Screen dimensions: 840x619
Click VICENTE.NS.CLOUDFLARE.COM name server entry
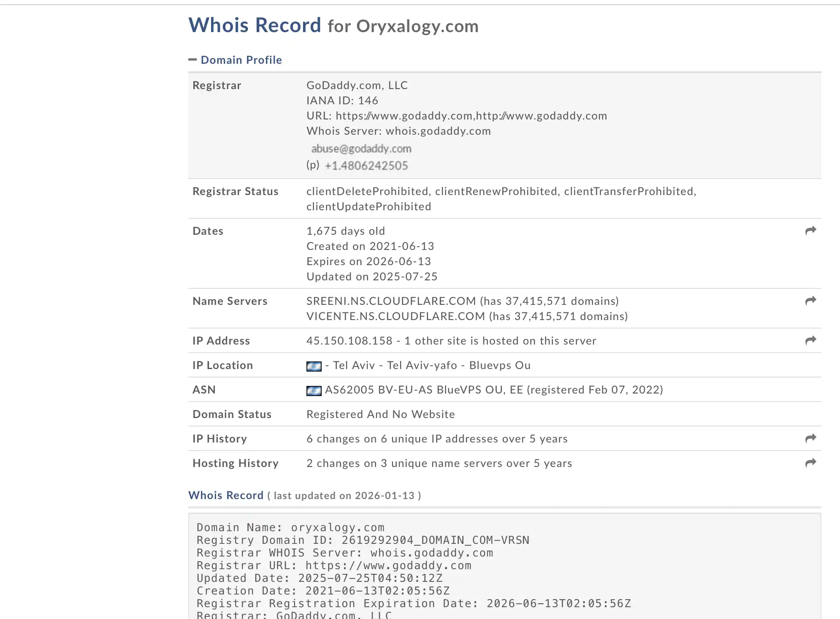click(396, 316)
